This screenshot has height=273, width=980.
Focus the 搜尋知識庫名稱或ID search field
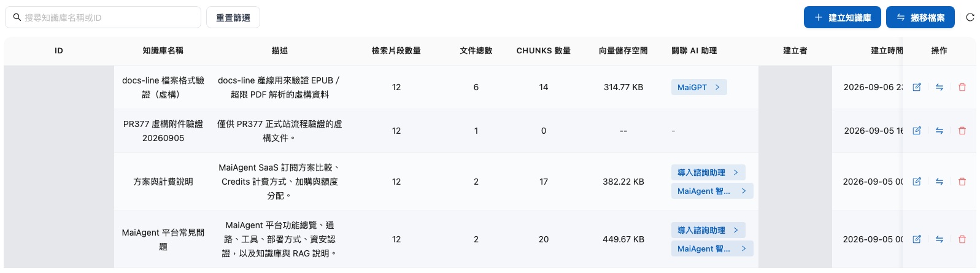(x=103, y=17)
